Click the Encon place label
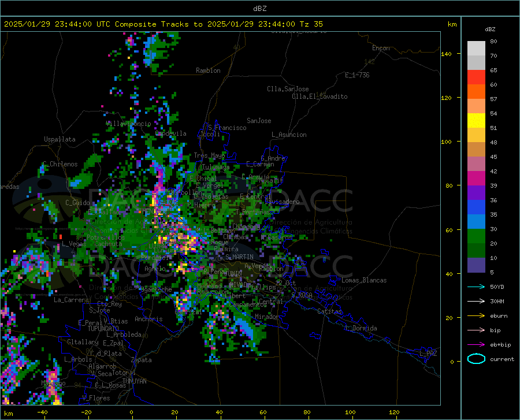This screenshot has height=420, width=520. [381, 48]
